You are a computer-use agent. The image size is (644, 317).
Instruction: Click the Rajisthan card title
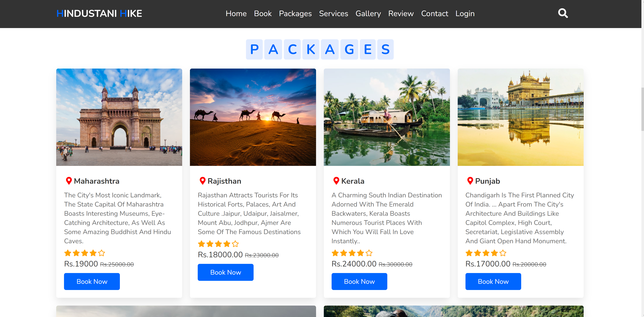coord(224,181)
